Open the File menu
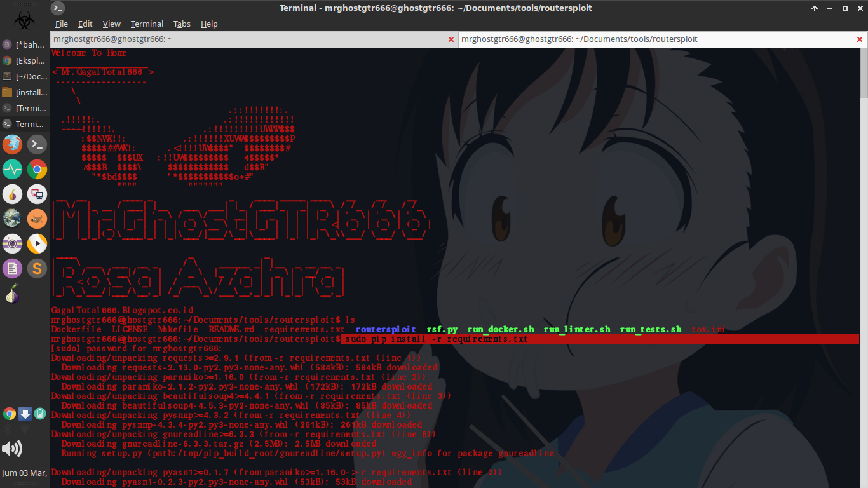Image resolution: width=868 pixels, height=488 pixels. tap(62, 24)
